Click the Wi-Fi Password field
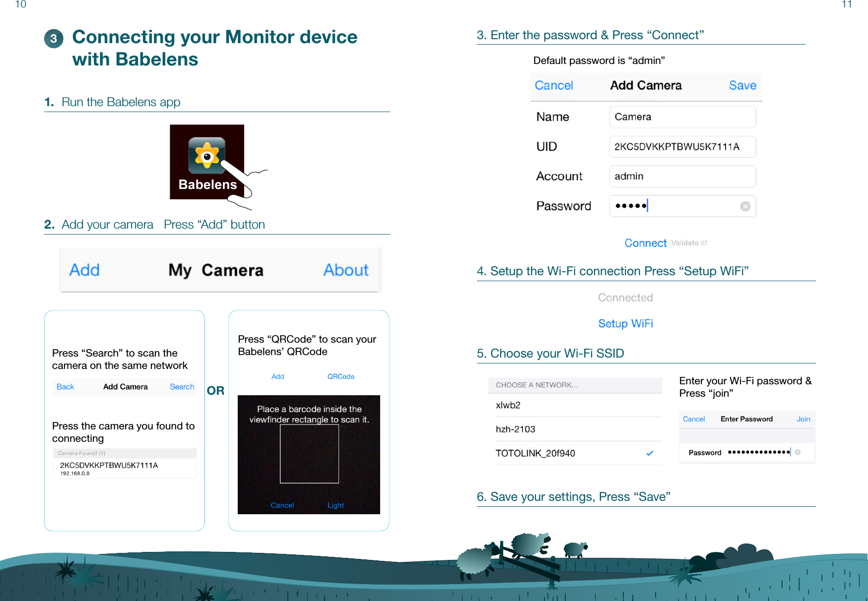The height and width of the screenshot is (601, 868). click(747, 452)
